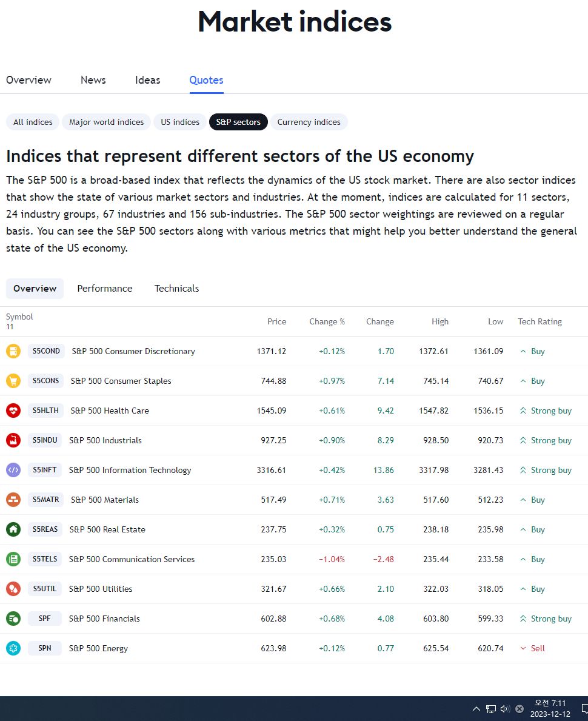Click the 744.88 price value
The image size is (588, 721).
pyautogui.click(x=273, y=381)
